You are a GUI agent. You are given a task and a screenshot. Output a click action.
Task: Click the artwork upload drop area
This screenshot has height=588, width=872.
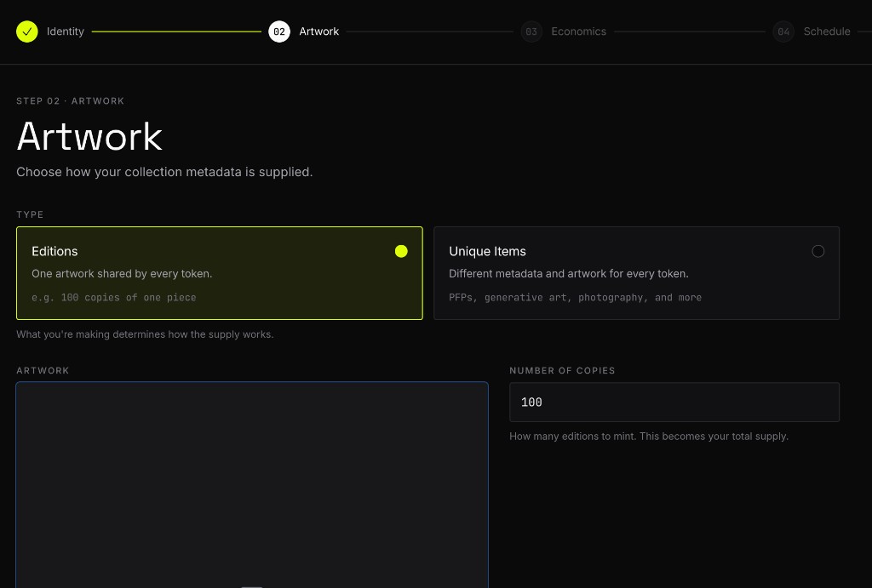click(252, 485)
